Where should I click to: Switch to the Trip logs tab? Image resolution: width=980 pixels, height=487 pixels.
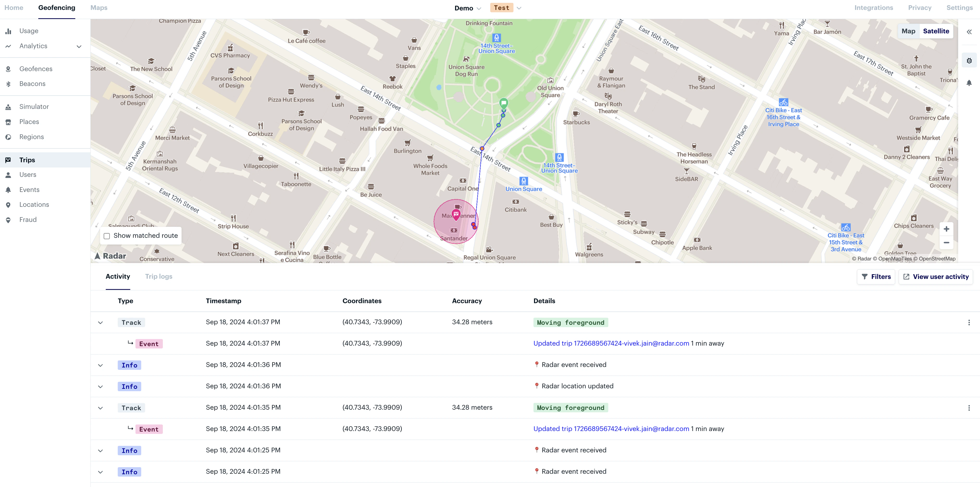point(159,276)
